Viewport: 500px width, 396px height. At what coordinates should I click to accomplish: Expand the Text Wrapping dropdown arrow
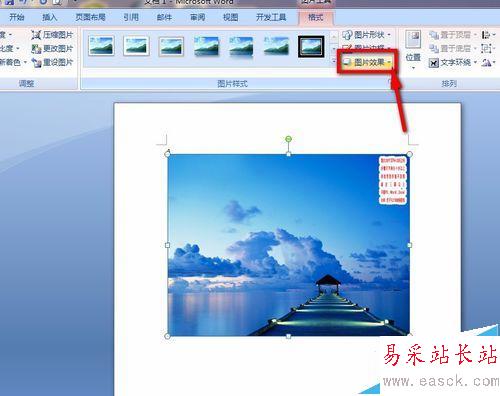[x=475, y=62]
